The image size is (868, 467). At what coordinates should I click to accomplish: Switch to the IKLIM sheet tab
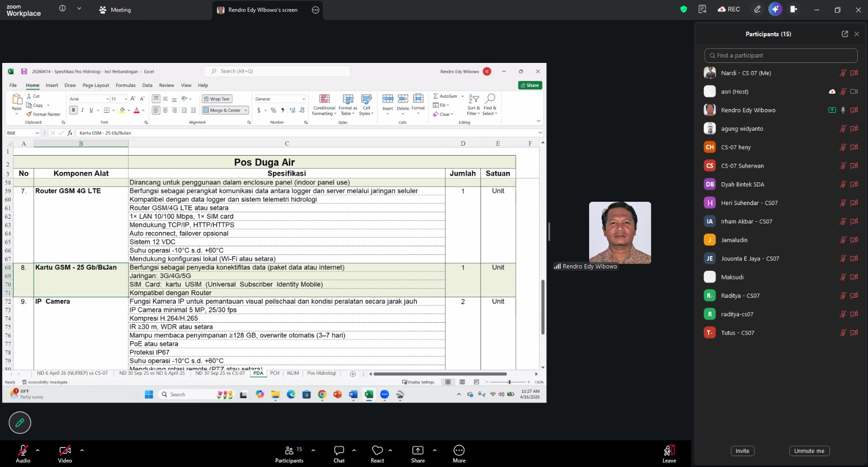pyautogui.click(x=293, y=373)
